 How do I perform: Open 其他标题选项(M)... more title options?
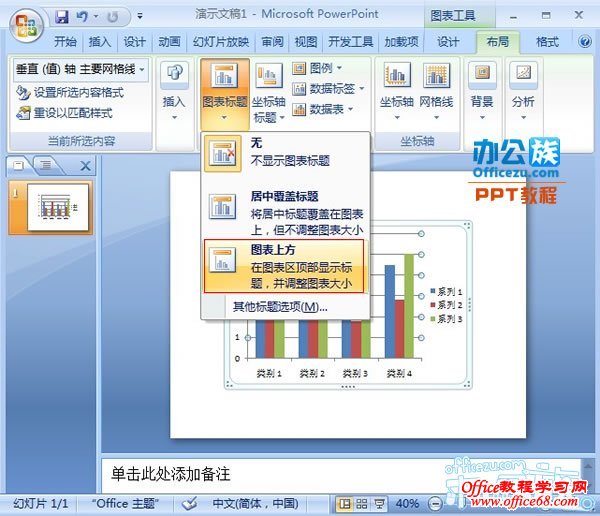[x=280, y=307]
